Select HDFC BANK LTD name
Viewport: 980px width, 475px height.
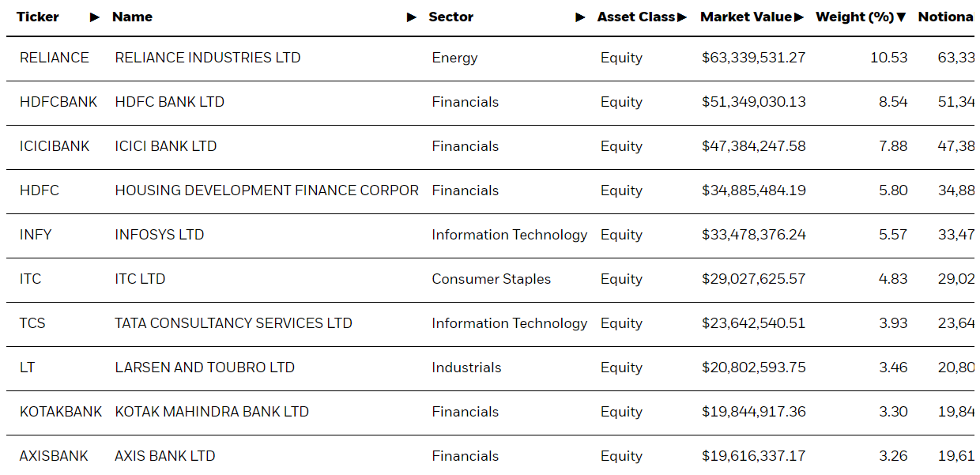click(170, 102)
